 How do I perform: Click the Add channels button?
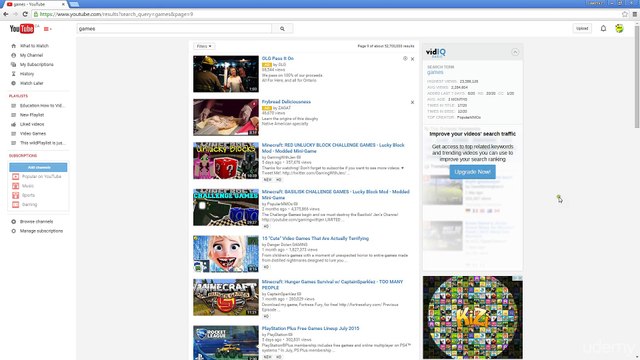click(38, 167)
